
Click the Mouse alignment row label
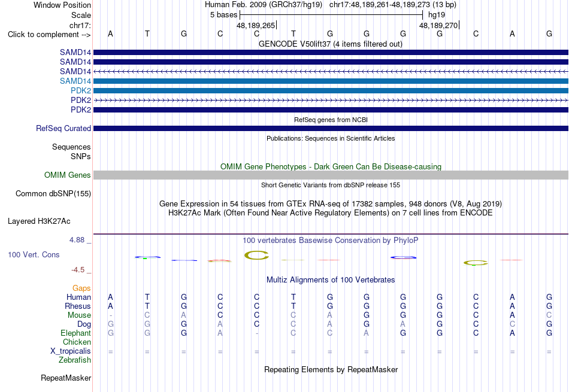80,315
